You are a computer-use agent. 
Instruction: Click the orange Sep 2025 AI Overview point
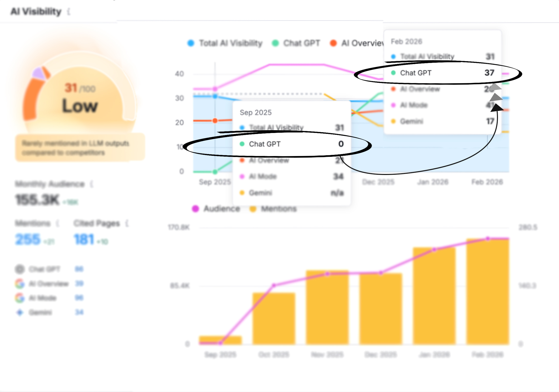pyautogui.click(x=215, y=121)
